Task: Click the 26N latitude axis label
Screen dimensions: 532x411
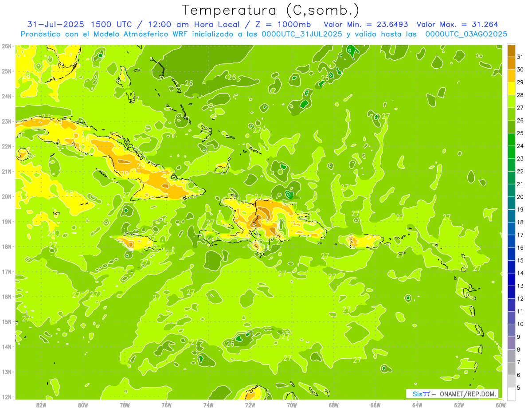Action: point(6,46)
